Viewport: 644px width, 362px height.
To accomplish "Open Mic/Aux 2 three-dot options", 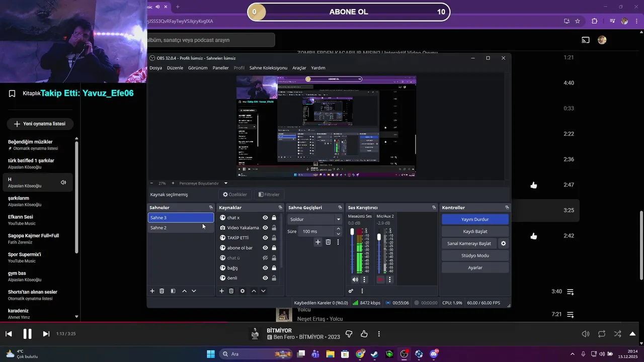I will pos(389,280).
